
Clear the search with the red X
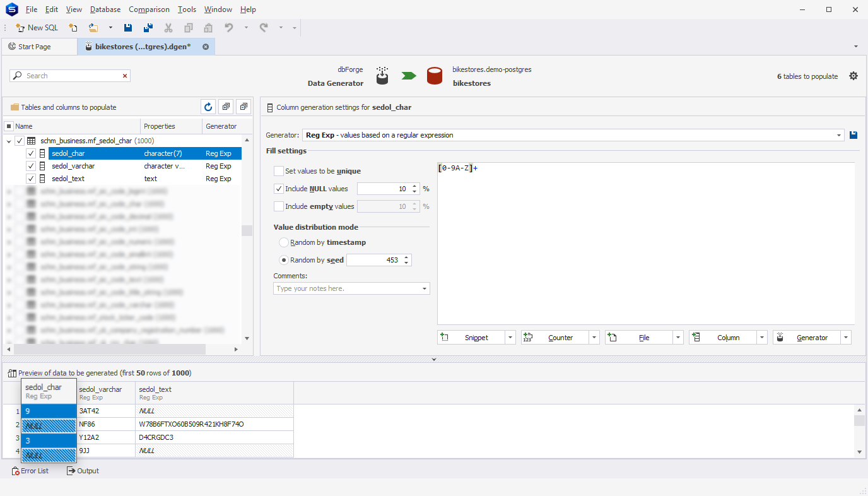(125, 76)
